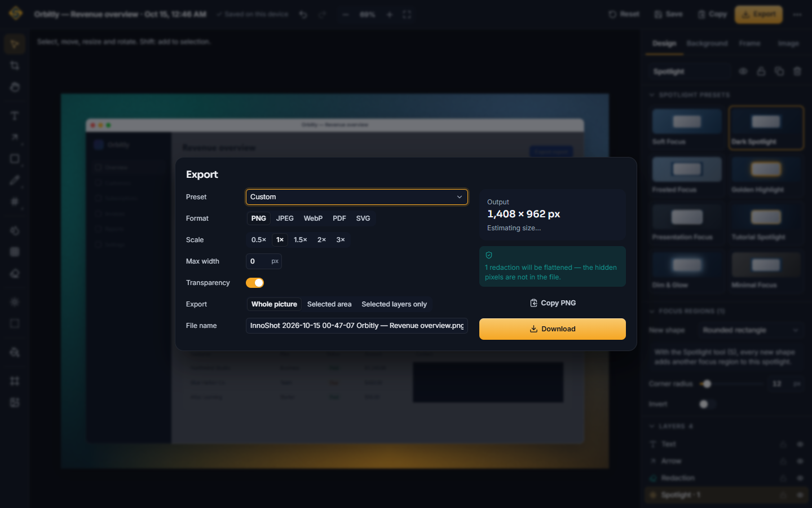Lock the Redaction layer
This screenshot has width=812, height=508.
pos(783,478)
